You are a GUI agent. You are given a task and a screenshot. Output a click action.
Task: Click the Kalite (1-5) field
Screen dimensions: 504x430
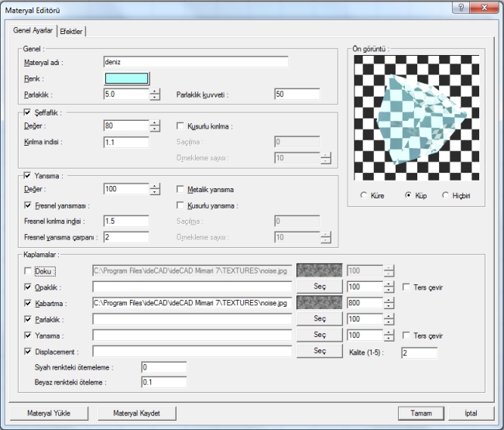pos(419,353)
